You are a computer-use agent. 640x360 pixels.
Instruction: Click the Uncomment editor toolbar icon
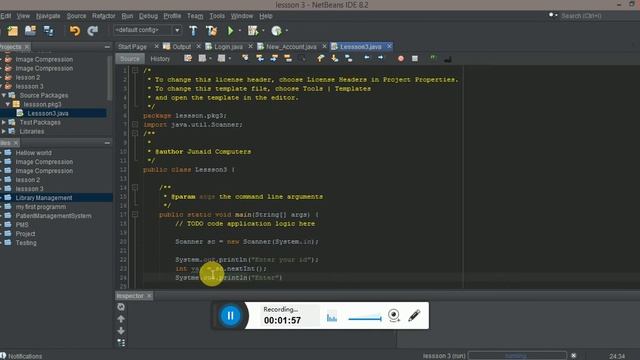(x=447, y=59)
